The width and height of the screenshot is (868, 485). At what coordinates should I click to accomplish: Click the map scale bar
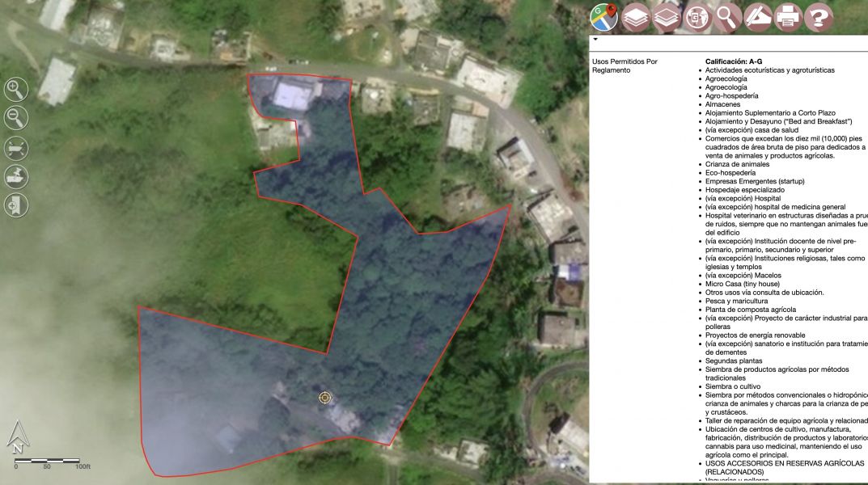(47, 462)
